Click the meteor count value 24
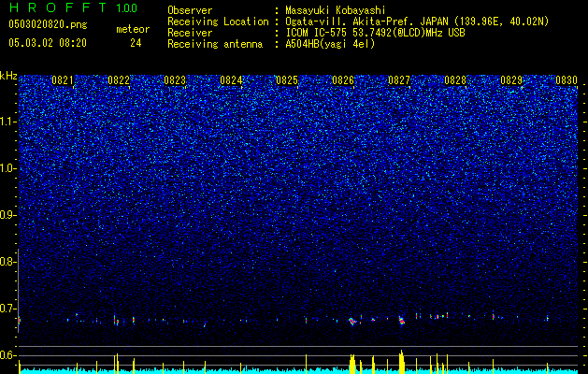This screenshot has width=588, height=374. (136, 43)
